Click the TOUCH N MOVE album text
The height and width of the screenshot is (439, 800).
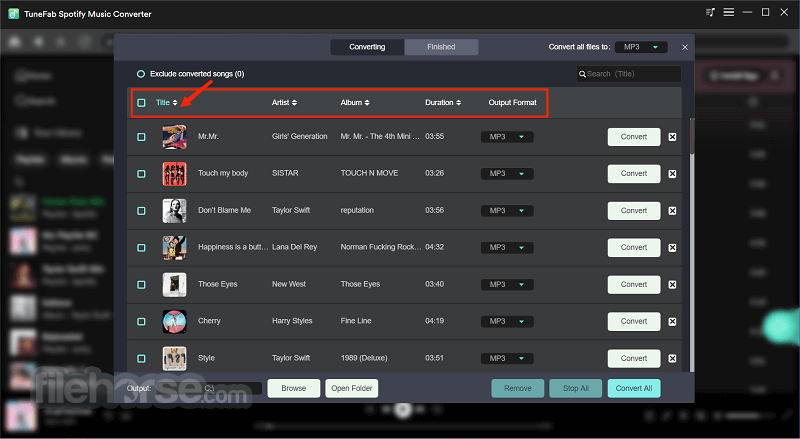point(369,174)
